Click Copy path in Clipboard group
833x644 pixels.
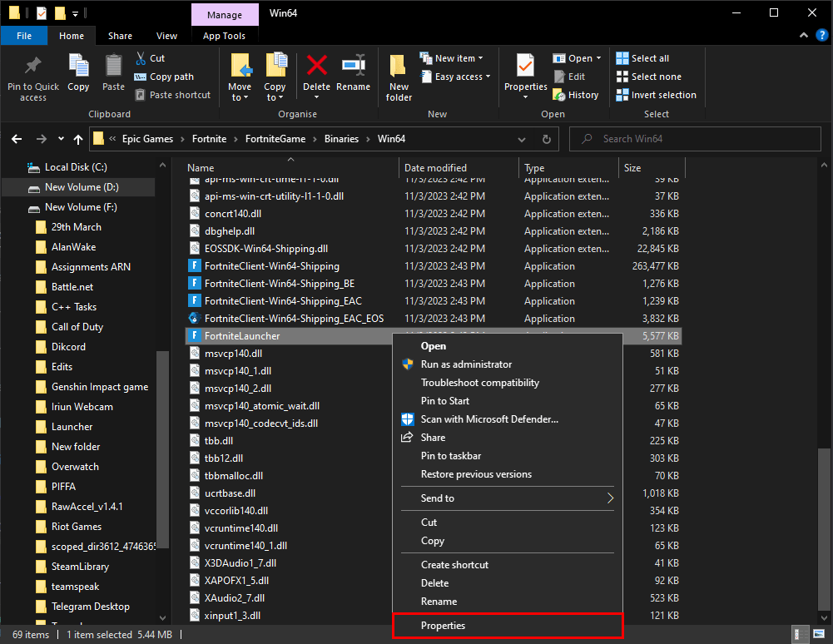[164, 77]
